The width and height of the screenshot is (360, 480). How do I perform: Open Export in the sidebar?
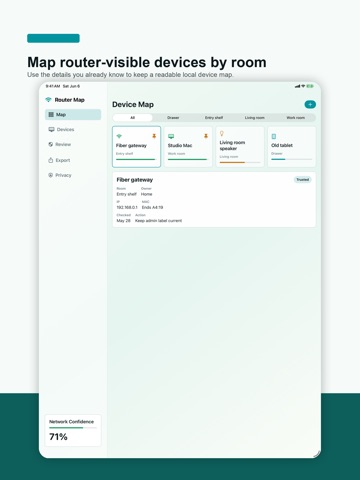73,160
